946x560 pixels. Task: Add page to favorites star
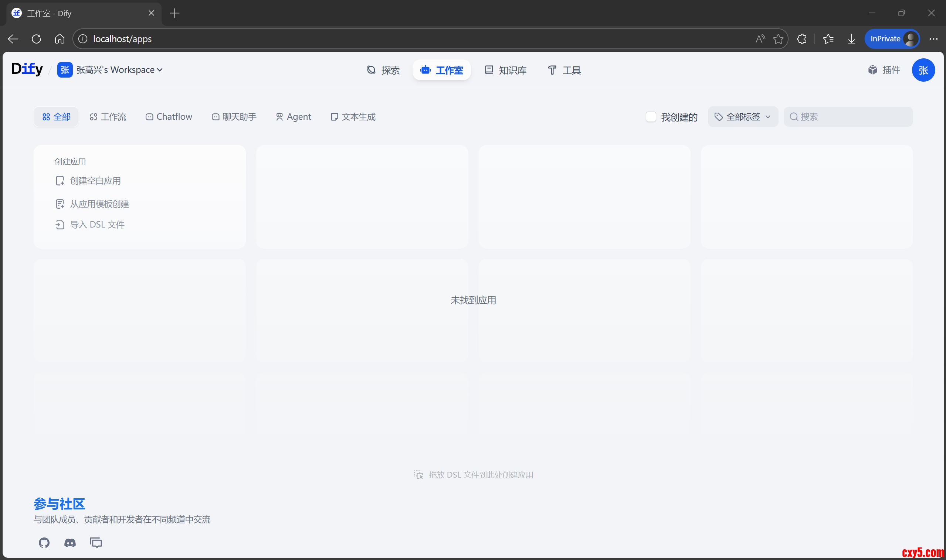pos(778,39)
